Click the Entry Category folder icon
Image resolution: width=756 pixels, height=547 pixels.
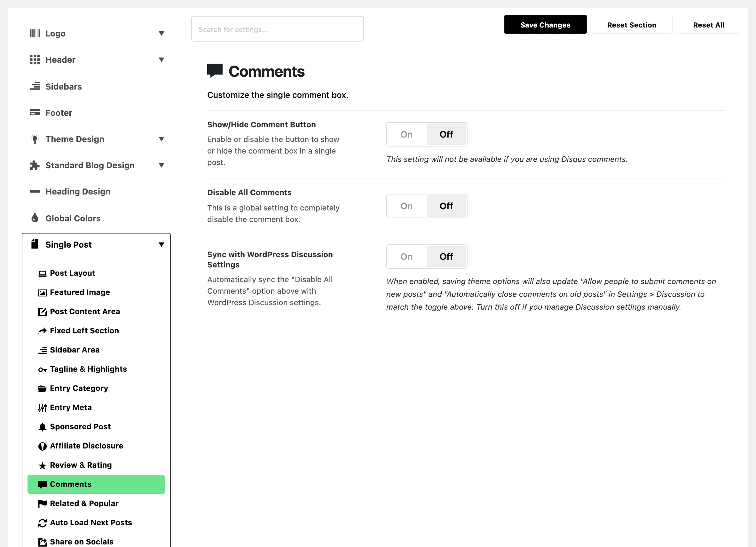(x=42, y=389)
